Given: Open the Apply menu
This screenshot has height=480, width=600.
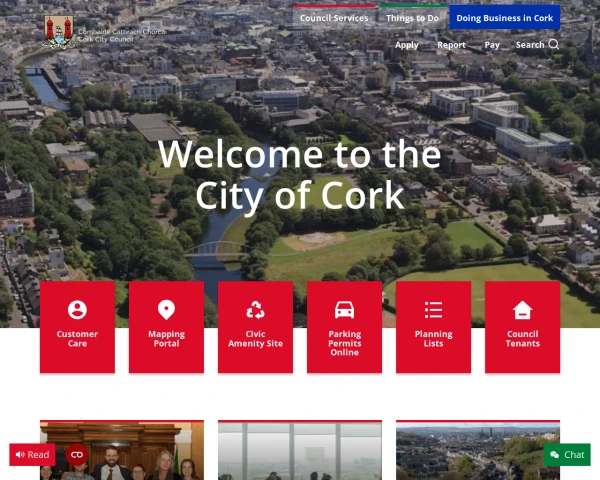Looking at the screenshot, I should pos(406,45).
